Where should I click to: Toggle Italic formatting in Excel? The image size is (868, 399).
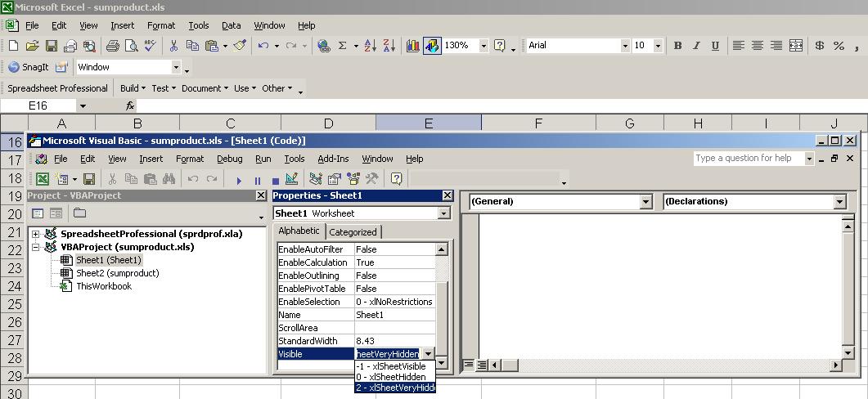pyautogui.click(x=696, y=46)
